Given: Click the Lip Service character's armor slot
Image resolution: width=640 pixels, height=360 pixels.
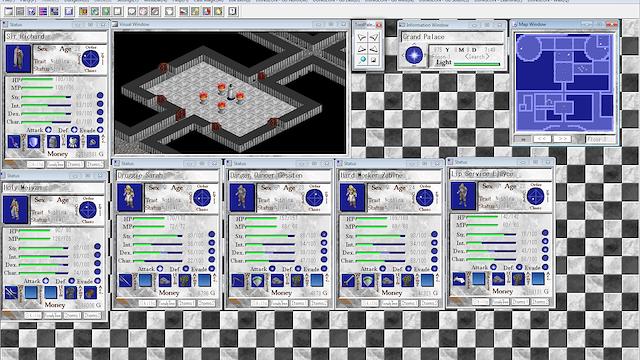Looking at the screenshot, I should [x=518, y=279].
